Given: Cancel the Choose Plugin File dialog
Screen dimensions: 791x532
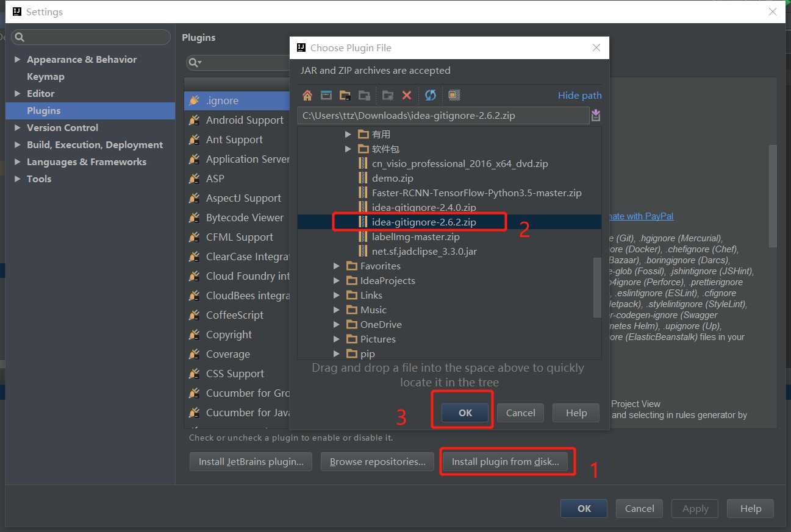Looking at the screenshot, I should (x=521, y=413).
